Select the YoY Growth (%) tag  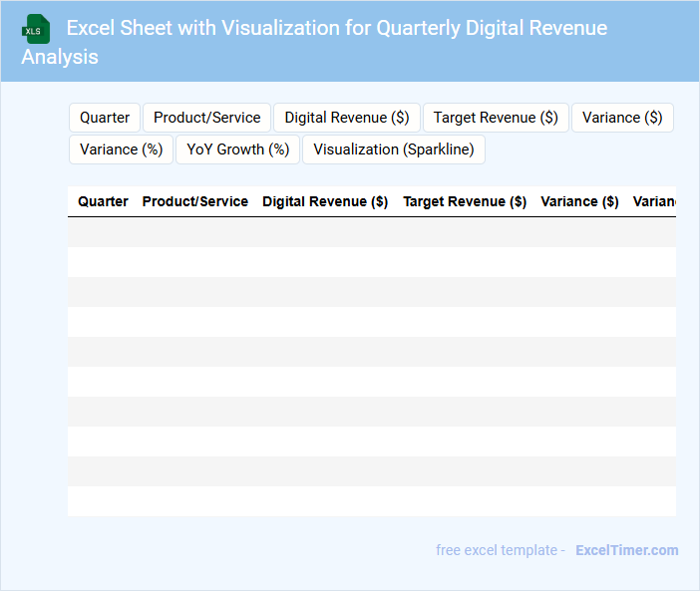click(x=237, y=149)
